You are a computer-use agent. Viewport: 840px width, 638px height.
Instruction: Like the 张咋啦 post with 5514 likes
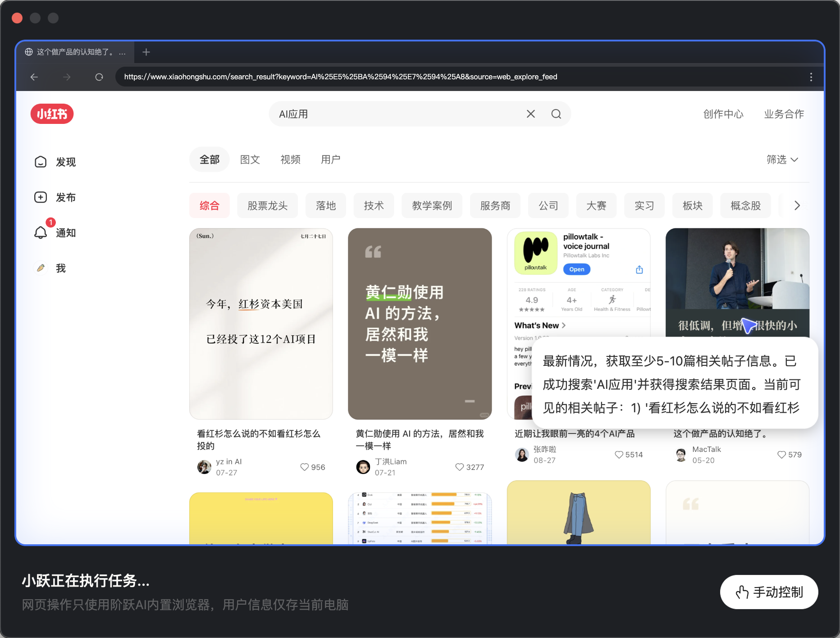tap(619, 455)
